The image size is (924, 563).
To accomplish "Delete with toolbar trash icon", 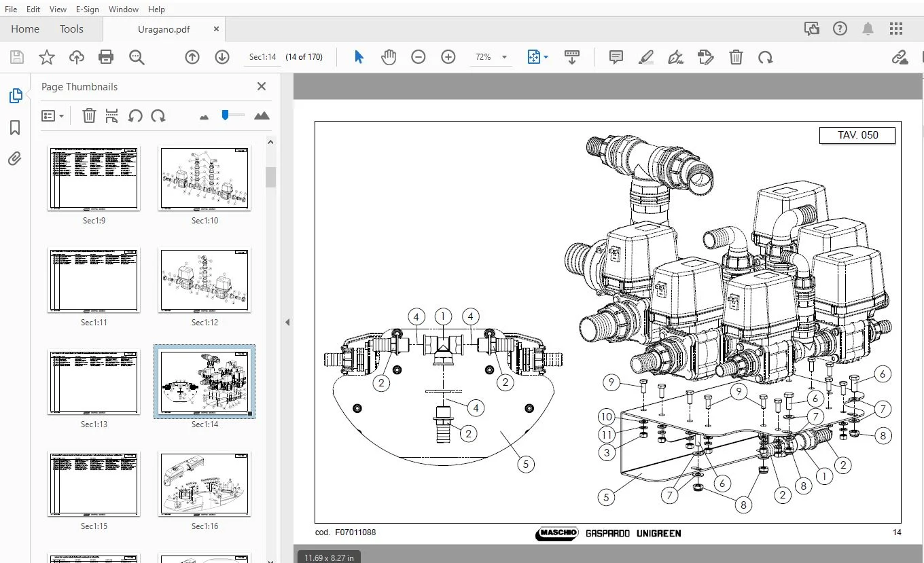I will click(736, 57).
